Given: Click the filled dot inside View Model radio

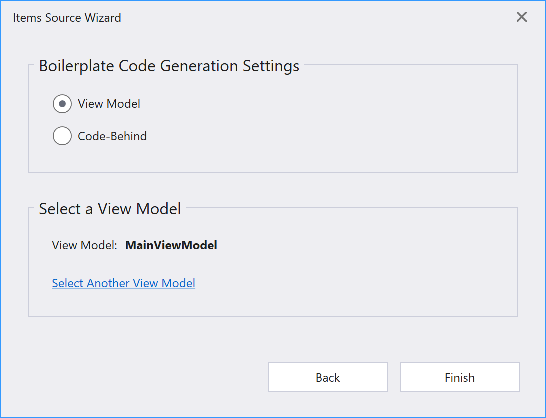Looking at the screenshot, I should 62,104.
